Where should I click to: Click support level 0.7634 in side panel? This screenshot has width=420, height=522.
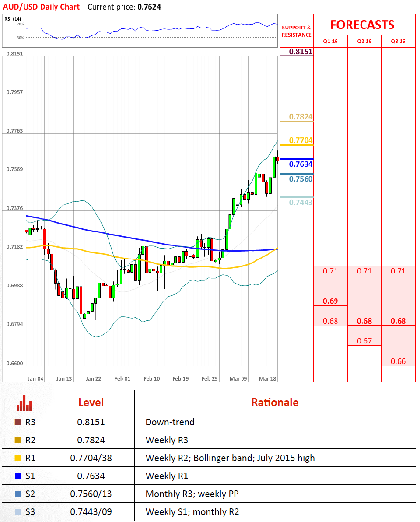click(x=301, y=164)
